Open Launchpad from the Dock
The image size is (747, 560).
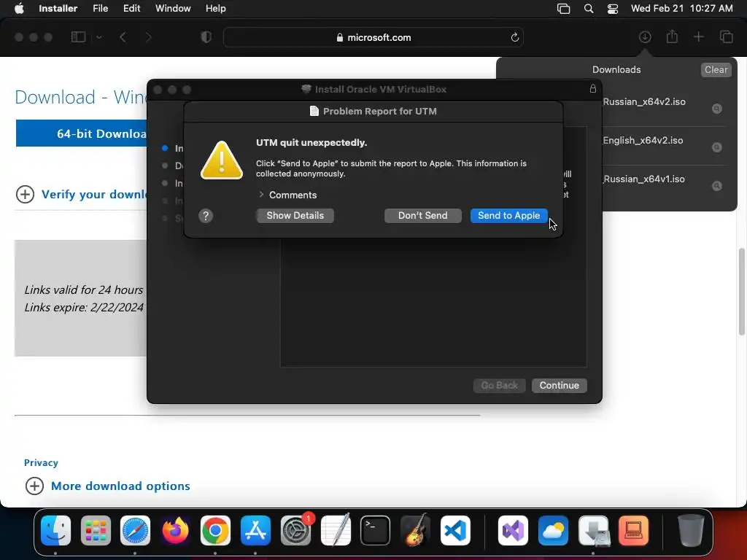pos(96,530)
